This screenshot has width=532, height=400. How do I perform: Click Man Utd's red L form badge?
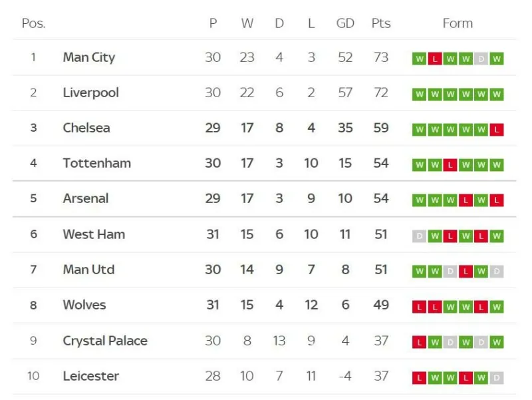click(466, 272)
